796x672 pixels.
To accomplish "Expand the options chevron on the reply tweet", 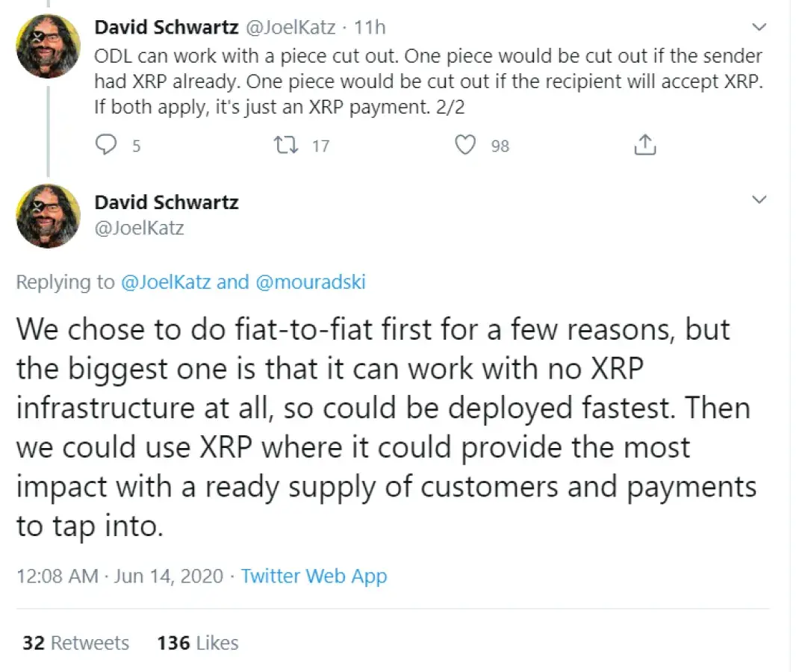I will click(760, 200).
